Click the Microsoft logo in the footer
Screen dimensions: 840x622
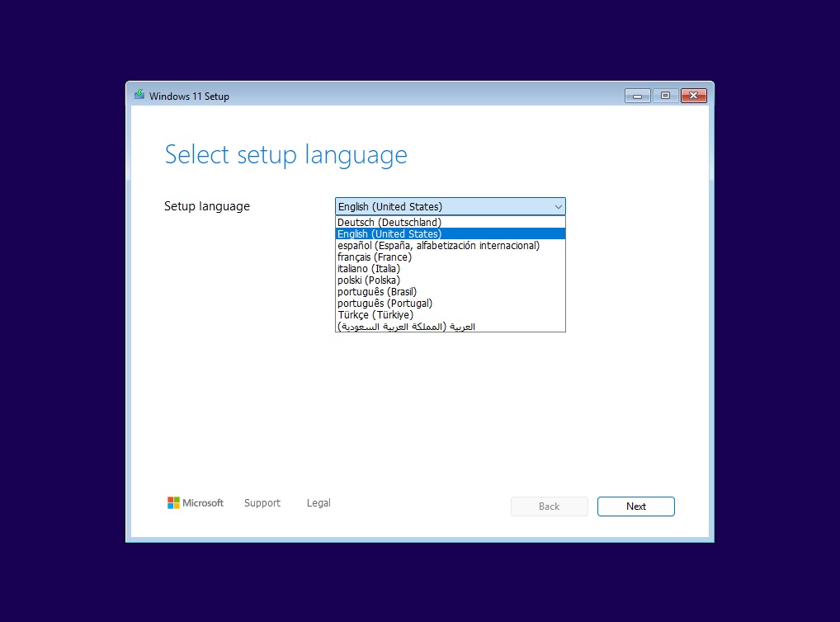pos(195,502)
